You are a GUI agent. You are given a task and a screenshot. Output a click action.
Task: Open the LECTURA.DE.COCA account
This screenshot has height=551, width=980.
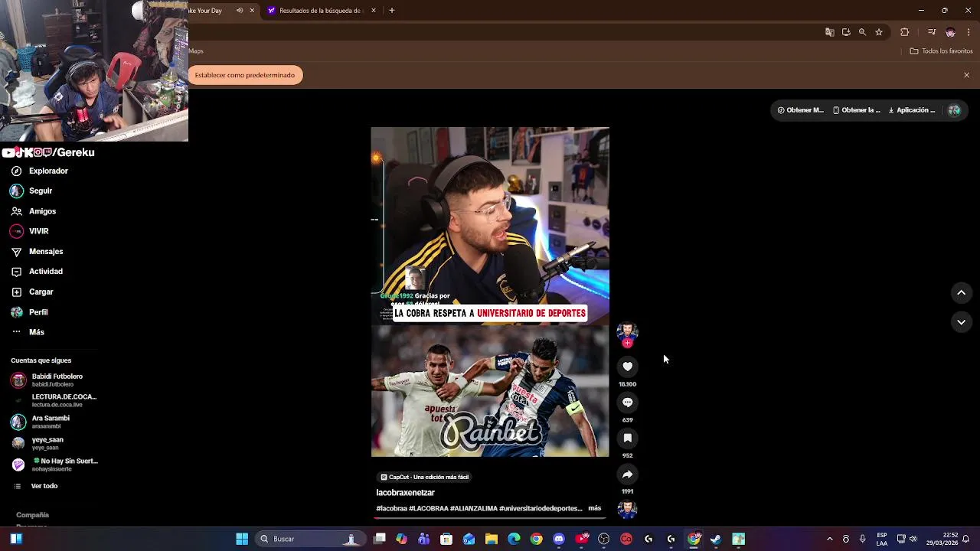54,400
